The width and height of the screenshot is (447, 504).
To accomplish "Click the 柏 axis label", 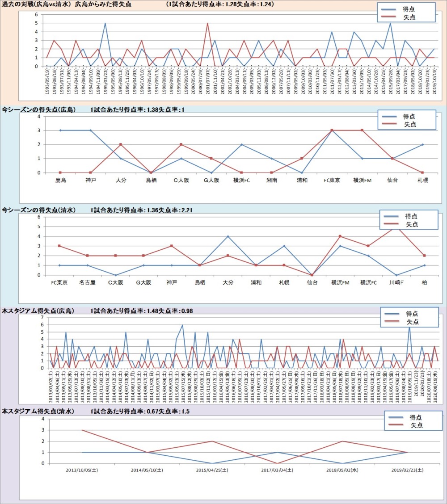I will pyautogui.click(x=424, y=283).
